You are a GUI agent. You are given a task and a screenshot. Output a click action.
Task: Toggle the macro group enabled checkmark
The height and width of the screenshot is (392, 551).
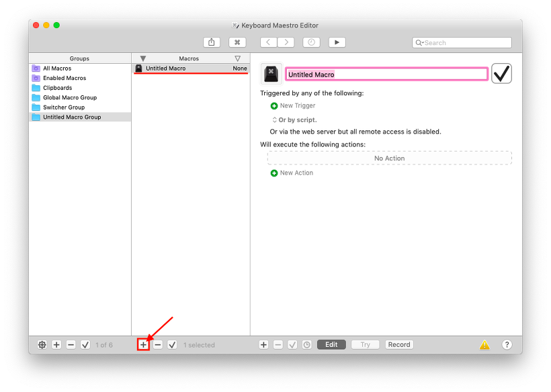coord(85,345)
